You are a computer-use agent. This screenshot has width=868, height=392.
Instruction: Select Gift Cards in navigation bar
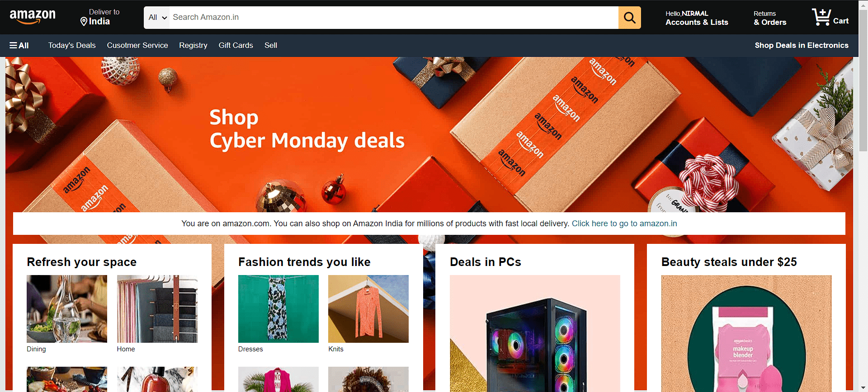[x=236, y=45]
